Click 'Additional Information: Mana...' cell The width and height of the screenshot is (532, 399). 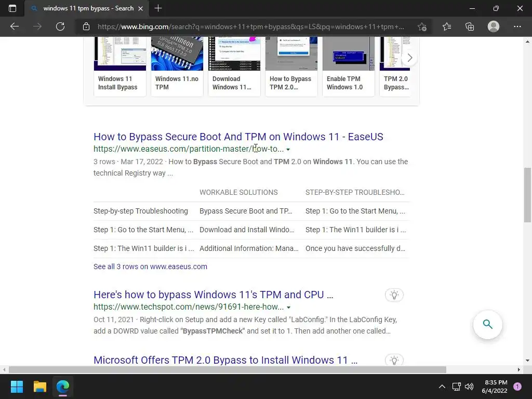[x=249, y=248]
